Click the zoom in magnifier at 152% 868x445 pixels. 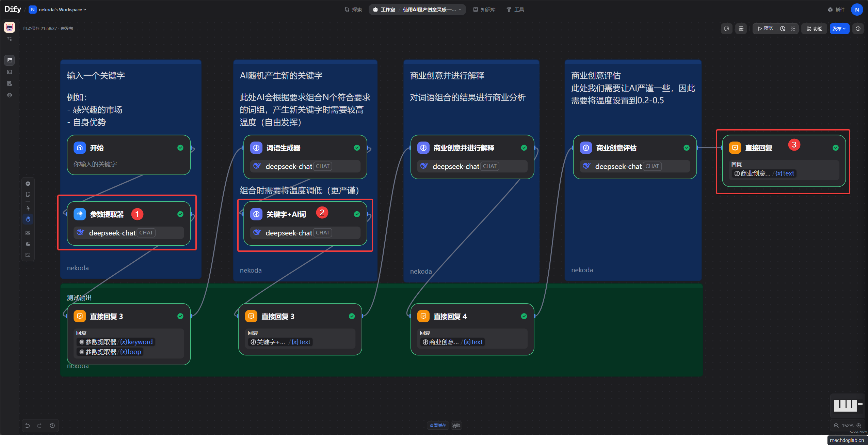(859, 426)
